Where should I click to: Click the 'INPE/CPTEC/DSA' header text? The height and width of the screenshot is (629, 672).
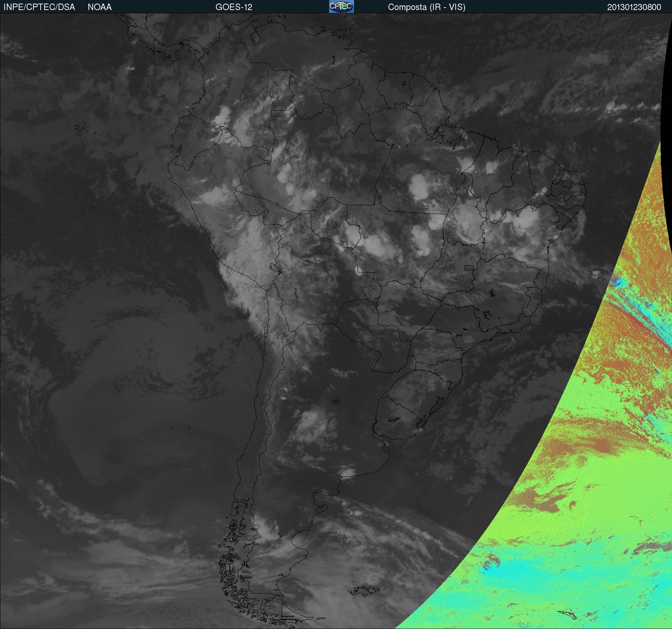coord(39,7)
